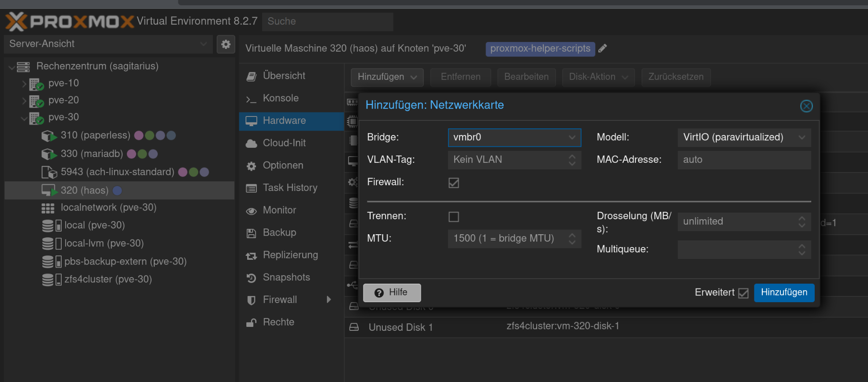Click the MTU spinner arrows
Screen dimensions: 868x382
(572, 239)
